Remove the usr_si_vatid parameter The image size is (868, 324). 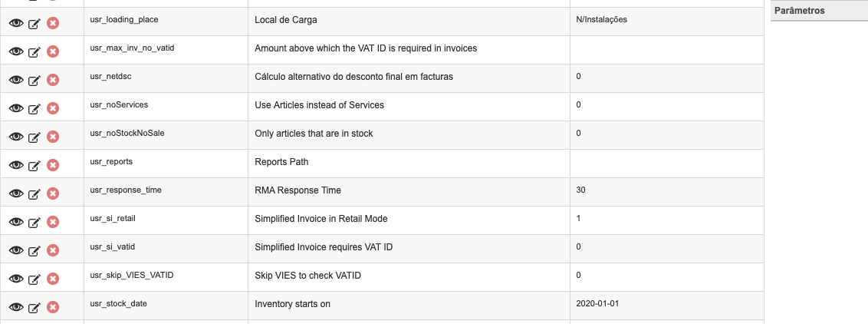tap(53, 250)
